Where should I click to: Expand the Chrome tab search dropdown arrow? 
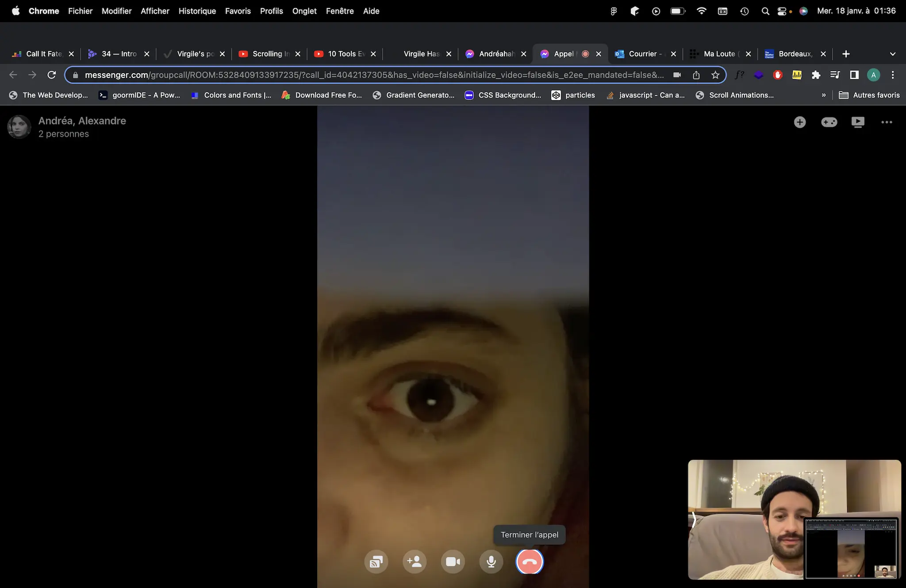892,54
